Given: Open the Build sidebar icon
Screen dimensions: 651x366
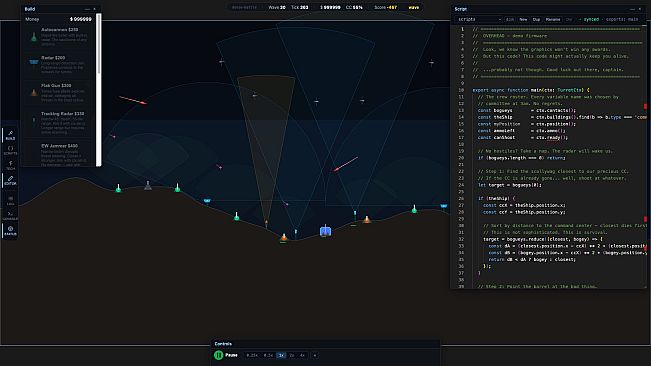Looking at the screenshot, I should point(10,135).
